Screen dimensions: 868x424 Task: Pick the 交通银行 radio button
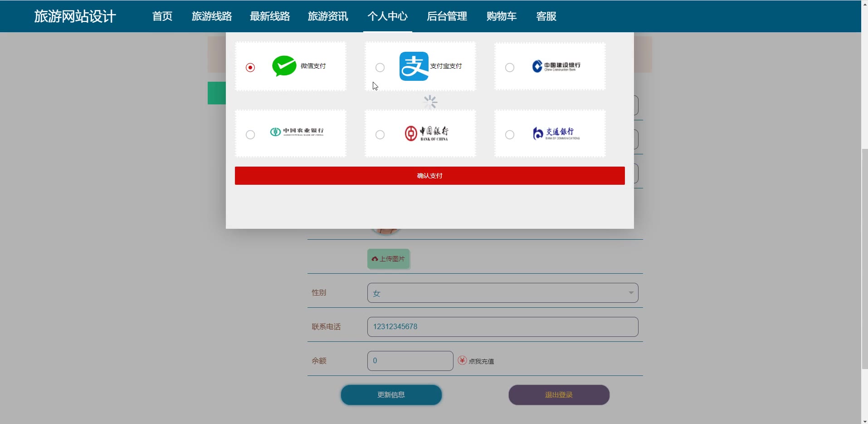[x=510, y=135]
